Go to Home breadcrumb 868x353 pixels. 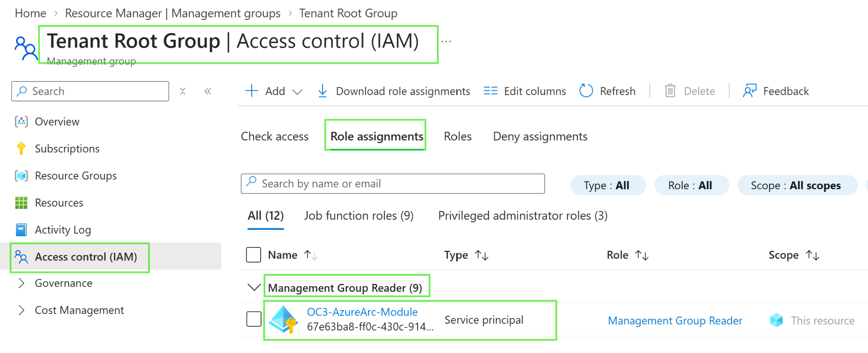(x=31, y=13)
